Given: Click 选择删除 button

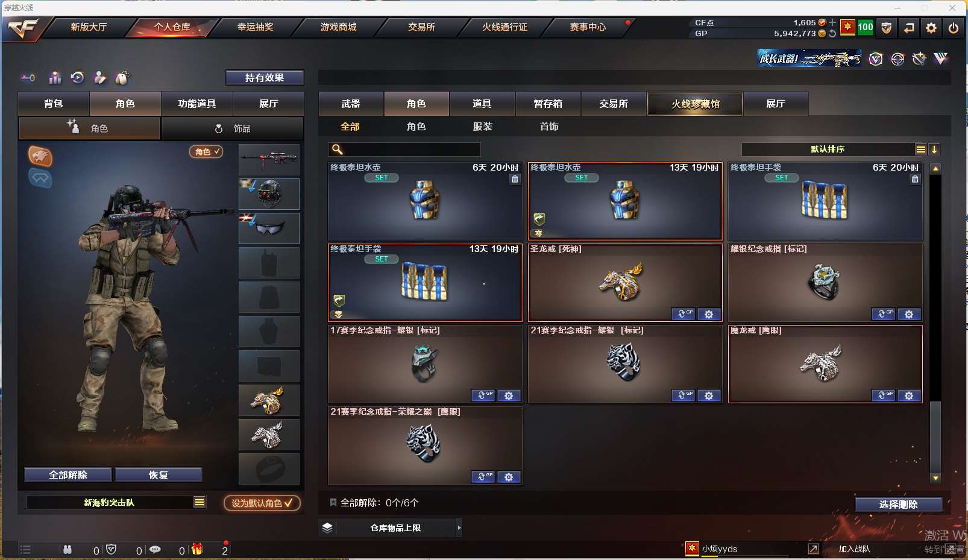Looking at the screenshot, I should pos(899,505).
